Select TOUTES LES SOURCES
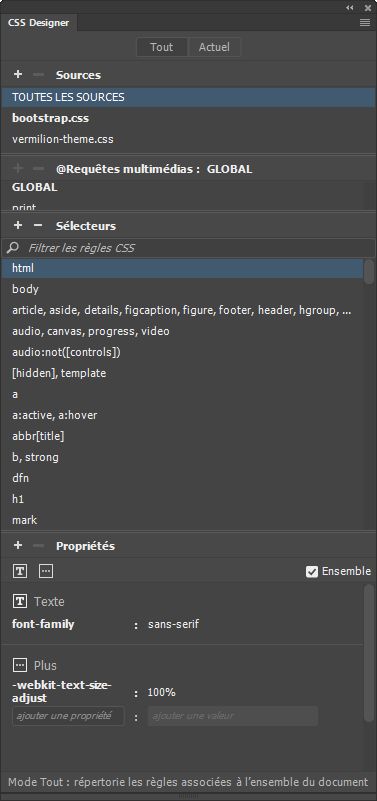 tap(188, 97)
